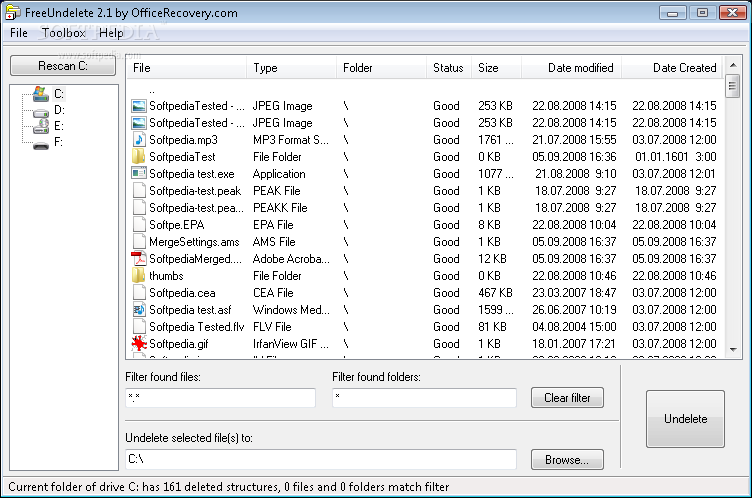Click the Filter found files input
The image size is (752, 498).
pyautogui.click(x=220, y=398)
